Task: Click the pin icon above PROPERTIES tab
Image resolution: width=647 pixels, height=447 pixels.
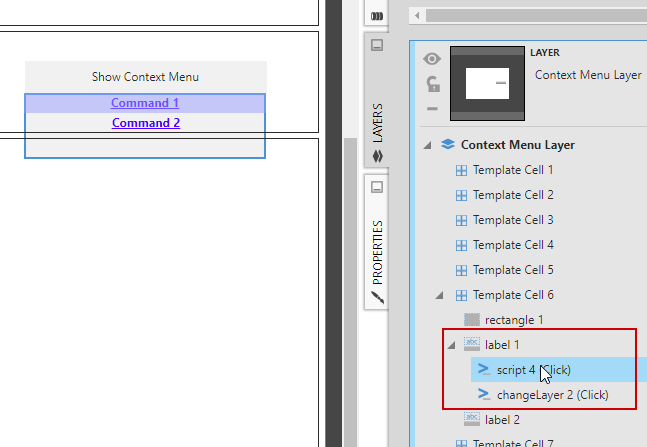Action: point(377,187)
